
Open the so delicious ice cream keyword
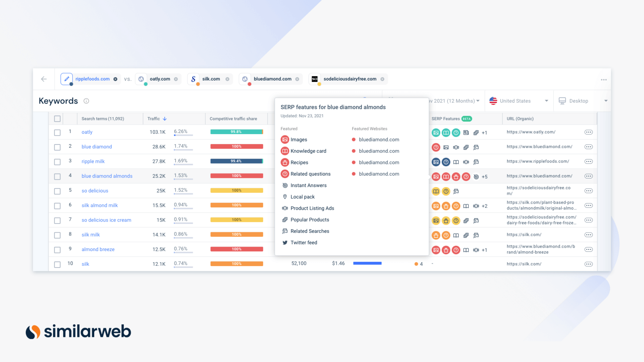pyautogui.click(x=106, y=220)
